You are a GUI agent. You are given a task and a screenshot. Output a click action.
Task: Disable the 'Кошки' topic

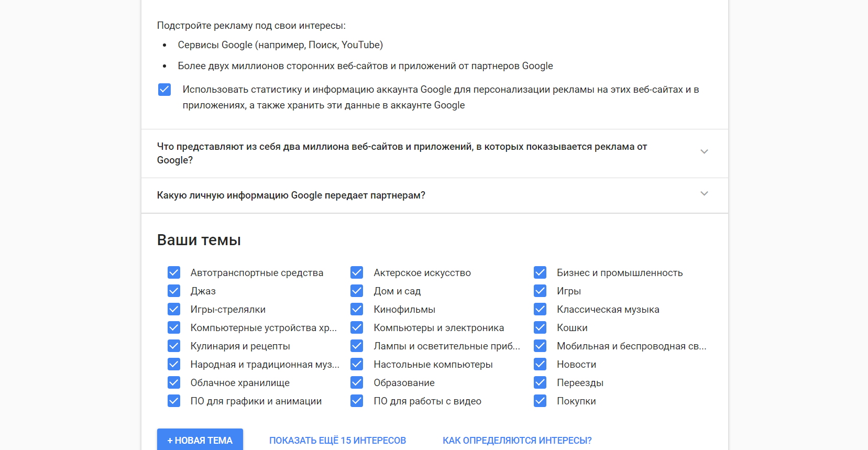coord(540,327)
